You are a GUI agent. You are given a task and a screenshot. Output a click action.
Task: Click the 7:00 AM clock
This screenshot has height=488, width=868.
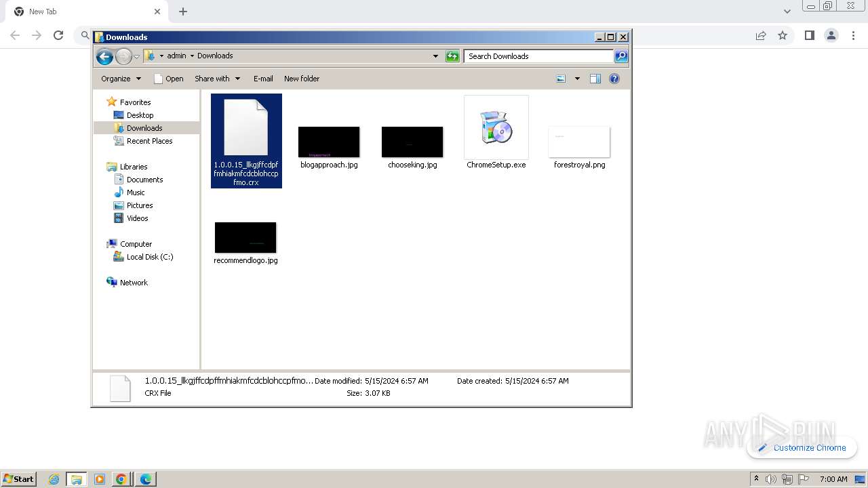click(x=833, y=479)
